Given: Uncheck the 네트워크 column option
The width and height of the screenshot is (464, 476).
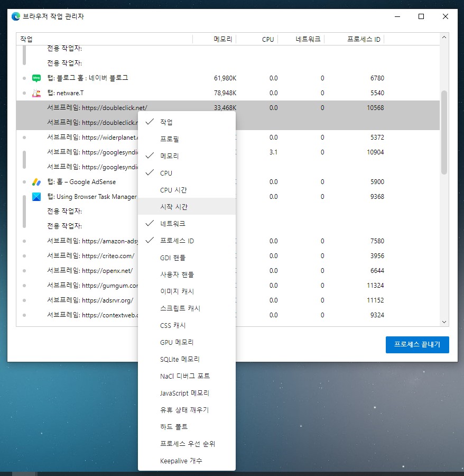Looking at the screenshot, I should [187, 224].
